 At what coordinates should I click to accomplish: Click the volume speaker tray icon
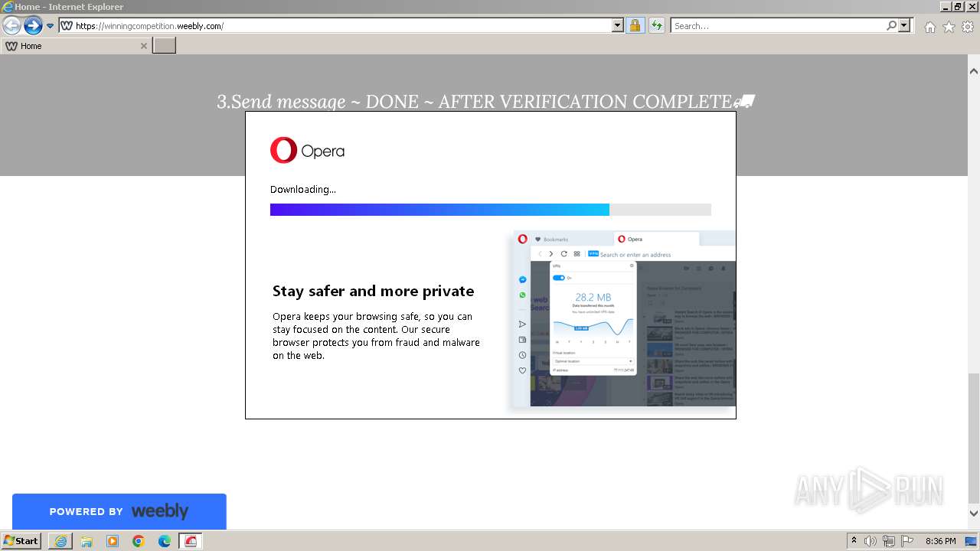[871, 541]
